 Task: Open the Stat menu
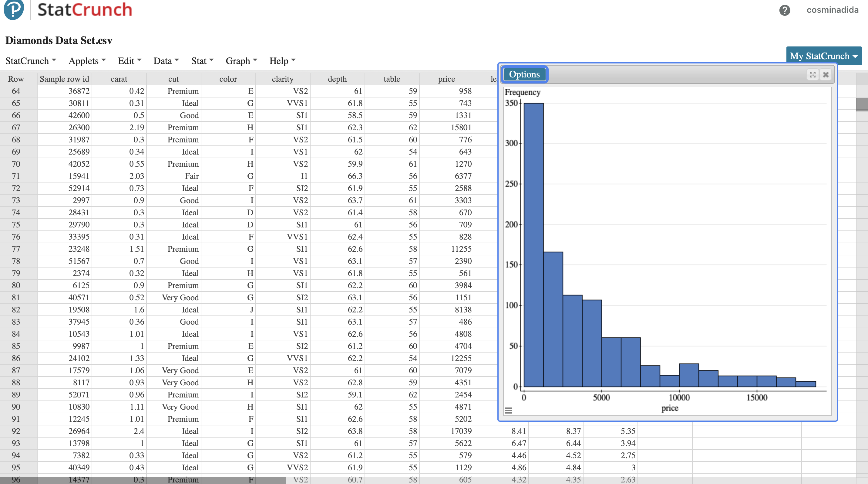[x=202, y=61]
